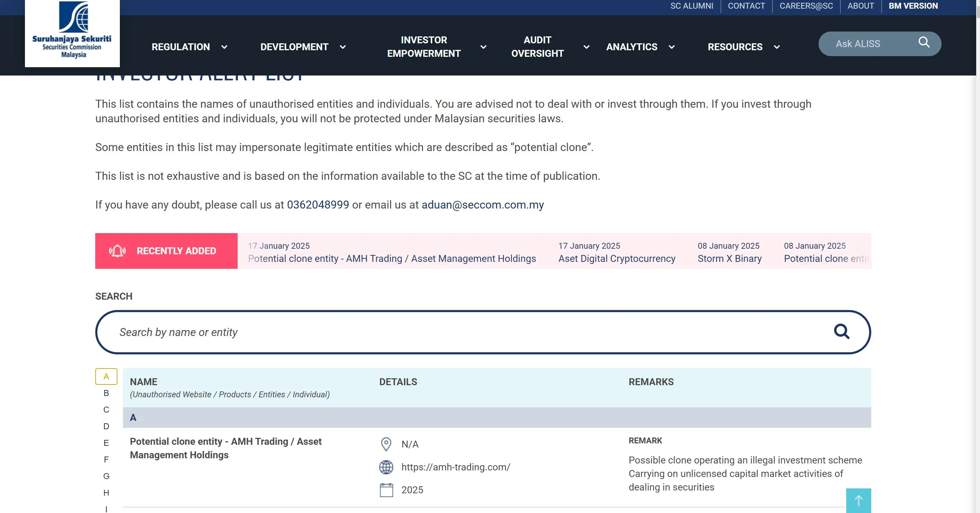This screenshot has height=513, width=980.
Task: Jump to letter G in alphabet index
Action: point(106,476)
